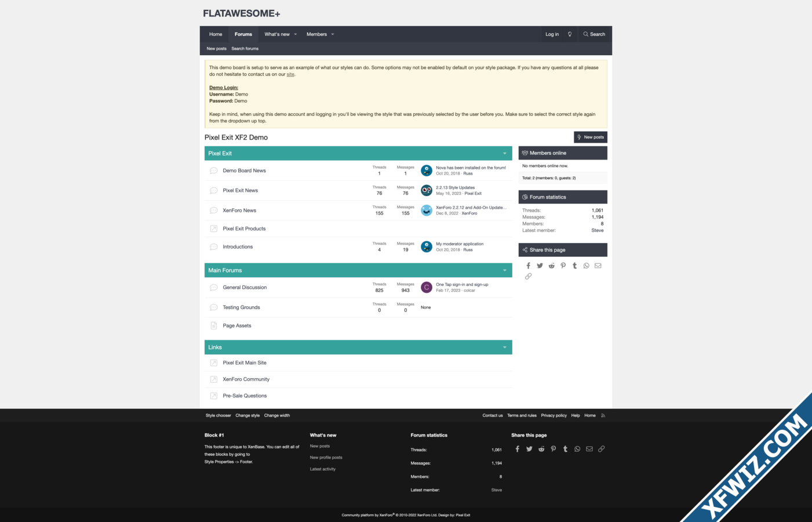The image size is (812, 522).
Task: Click Introductions forum bubble icon
Action: point(214,246)
